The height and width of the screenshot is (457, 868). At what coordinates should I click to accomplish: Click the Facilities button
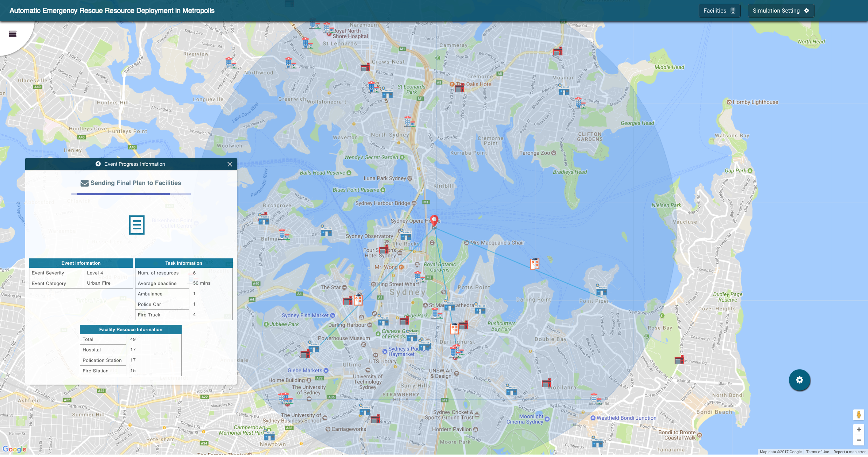pyautogui.click(x=719, y=10)
